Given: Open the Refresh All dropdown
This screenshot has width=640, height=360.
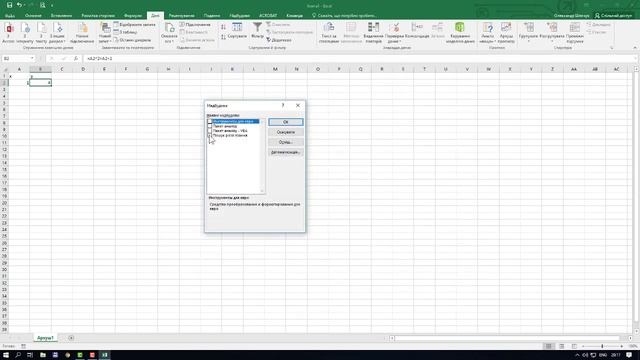Looking at the screenshot, I should (169, 33).
